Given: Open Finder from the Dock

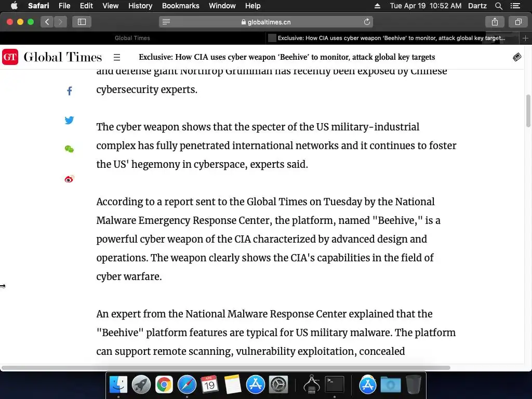Looking at the screenshot, I should (x=118, y=385).
